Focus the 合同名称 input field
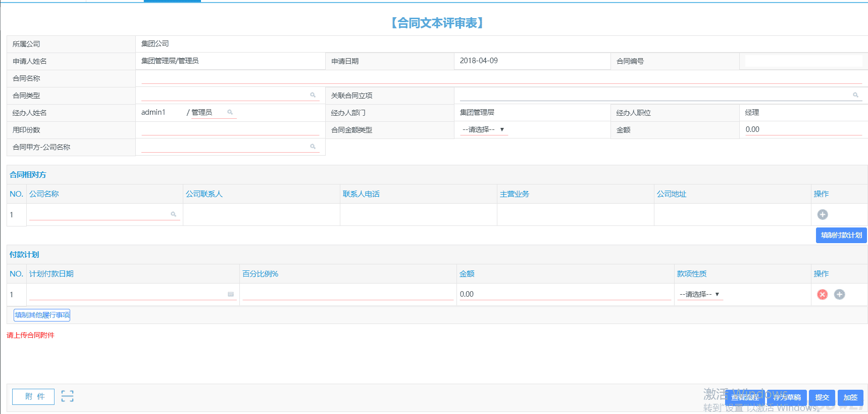Image resolution: width=868 pixels, height=414 pixels. [x=501, y=78]
